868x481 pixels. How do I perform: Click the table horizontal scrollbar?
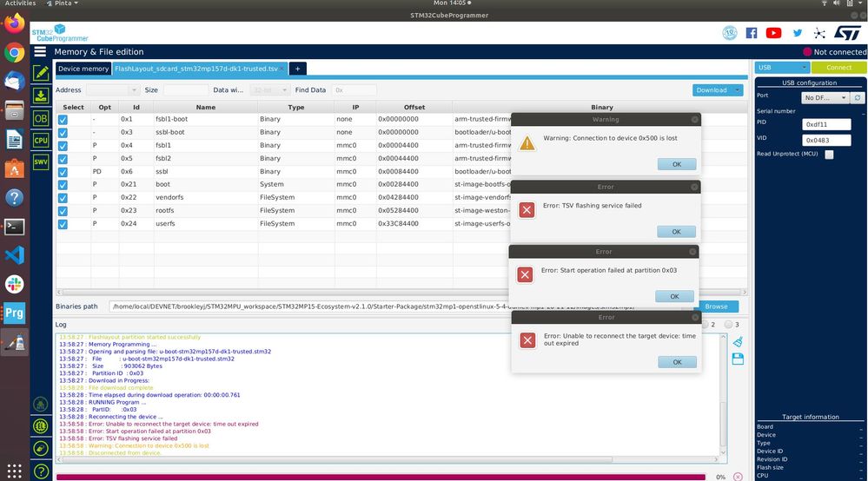click(402, 292)
